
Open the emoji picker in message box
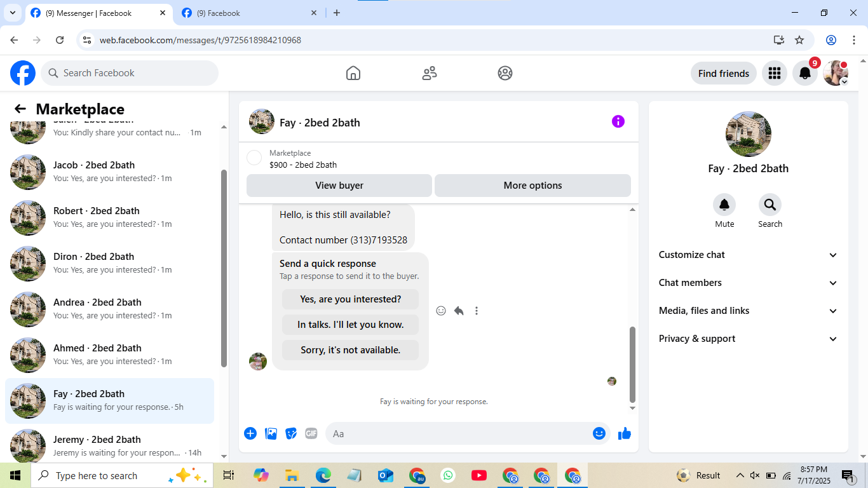pyautogui.click(x=599, y=433)
